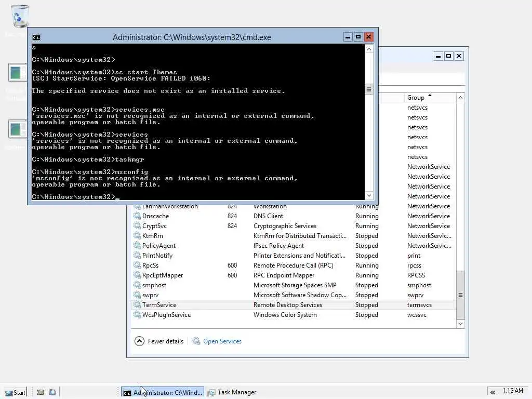Click gear icon next to Dnscache service
Image resolution: width=532 pixels, height=399 pixels.
[137, 216]
